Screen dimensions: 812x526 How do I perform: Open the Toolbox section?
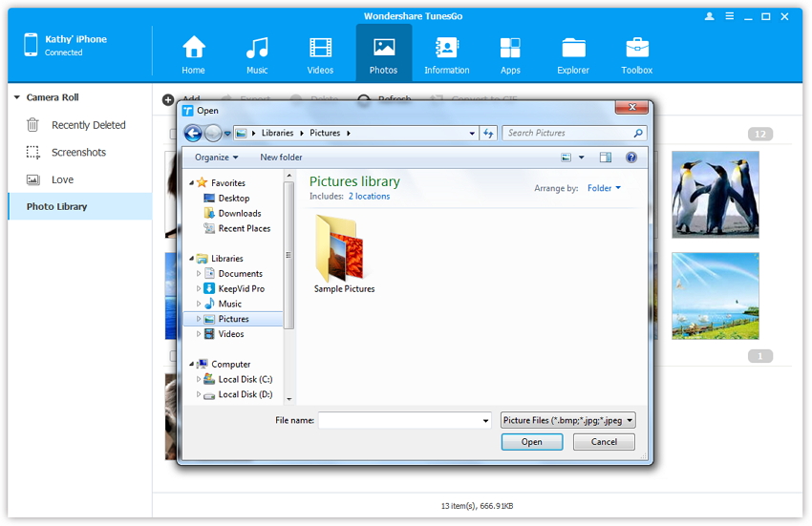point(637,53)
